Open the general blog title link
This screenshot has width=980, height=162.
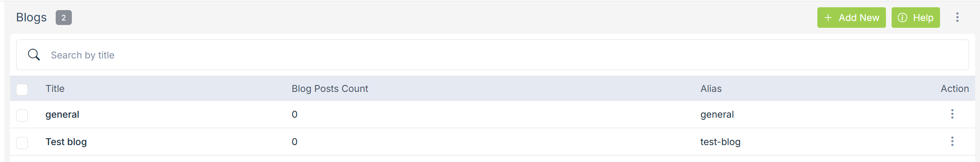(x=62, y=114)
